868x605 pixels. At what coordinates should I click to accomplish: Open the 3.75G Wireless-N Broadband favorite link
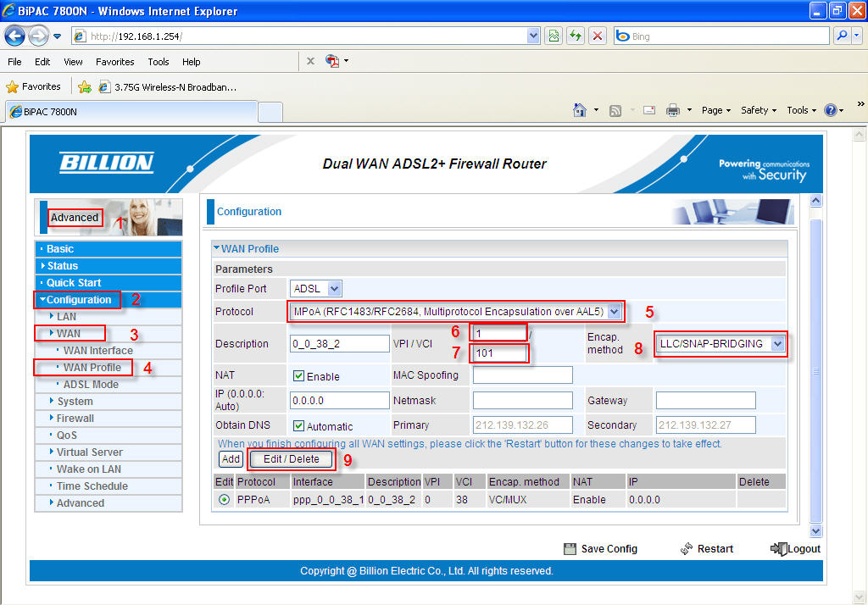coord(168,87)
